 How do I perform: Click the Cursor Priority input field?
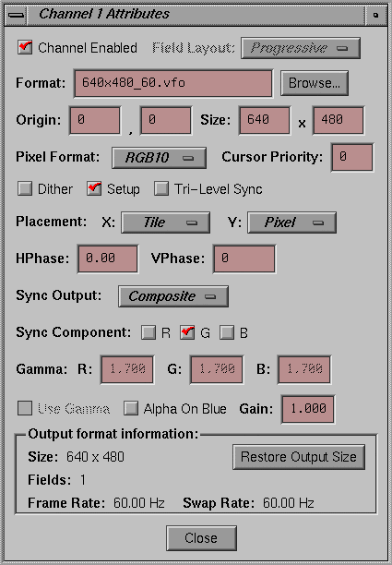point(352,157)
